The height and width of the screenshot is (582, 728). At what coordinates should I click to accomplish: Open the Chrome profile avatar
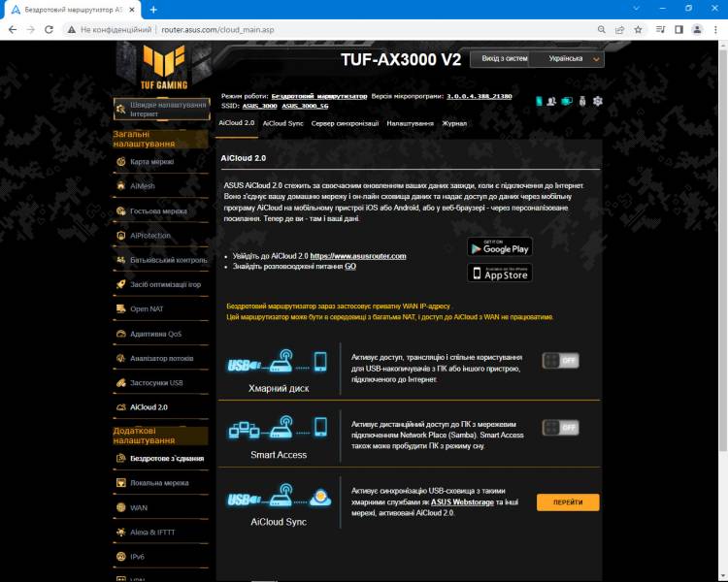(x=697, y=30)
